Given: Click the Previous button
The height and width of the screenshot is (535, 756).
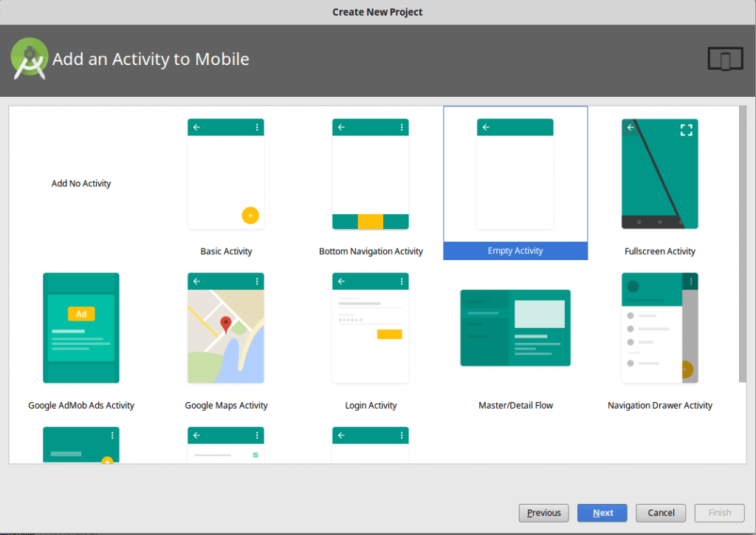Looking at the screenshot, I should click(543, 513).
